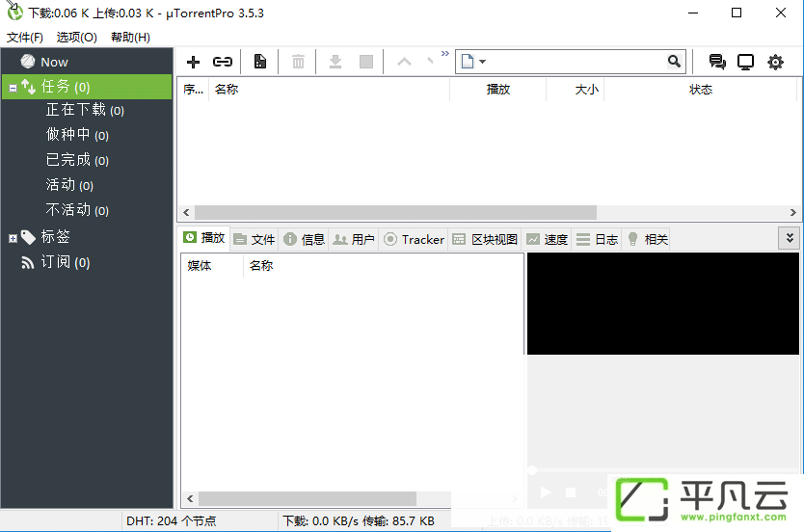
Task: Select 正在下载 (0) category
Action: 85,110
